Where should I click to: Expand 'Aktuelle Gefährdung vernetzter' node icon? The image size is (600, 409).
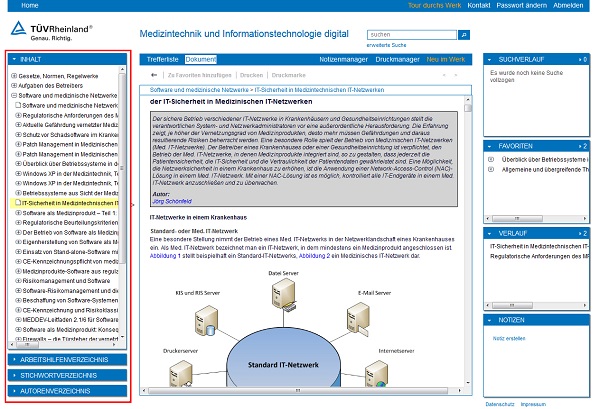click(18, 124)
